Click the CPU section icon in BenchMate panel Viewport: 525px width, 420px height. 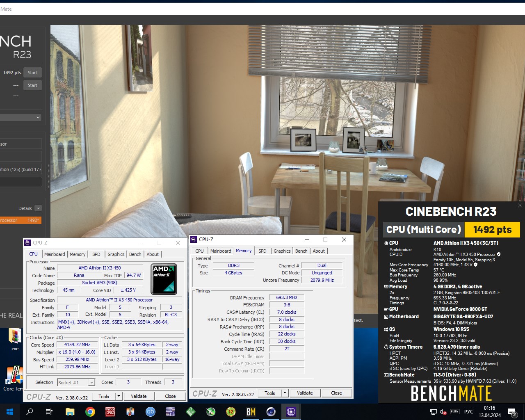(386, 243)
